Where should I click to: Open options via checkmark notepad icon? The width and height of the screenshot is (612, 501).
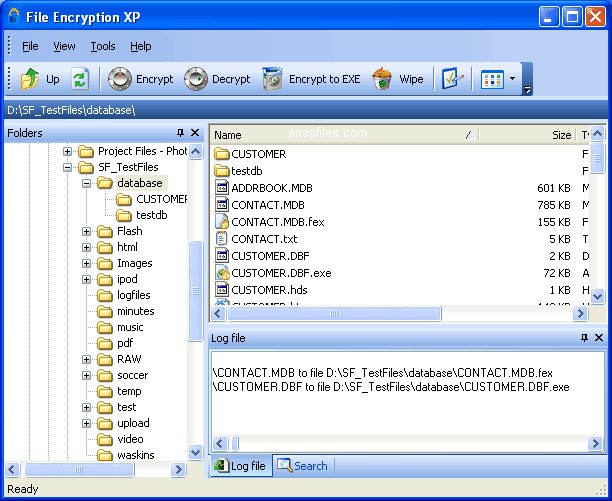coord(452,79)
